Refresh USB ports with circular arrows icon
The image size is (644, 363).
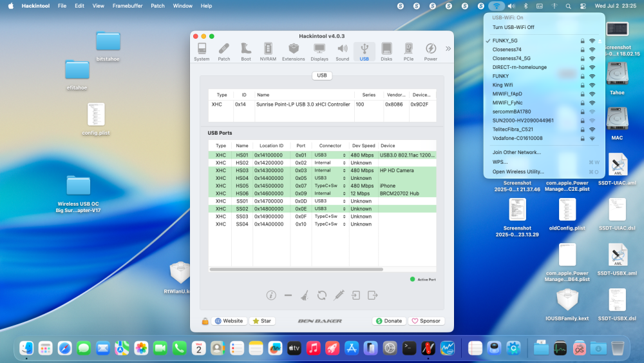pyautogui.click(x=321, y=295)
